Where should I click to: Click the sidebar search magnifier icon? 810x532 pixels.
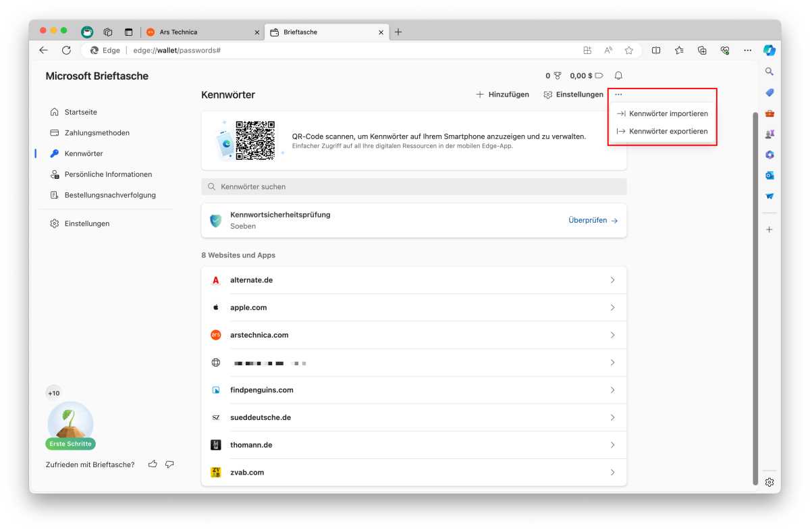tap(769, 72)
